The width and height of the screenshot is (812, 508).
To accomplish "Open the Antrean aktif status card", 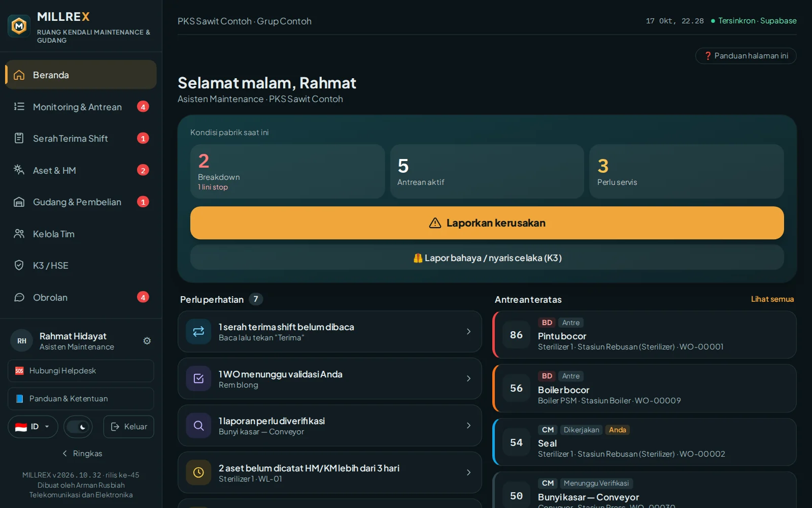I will [x=487, y=171].
